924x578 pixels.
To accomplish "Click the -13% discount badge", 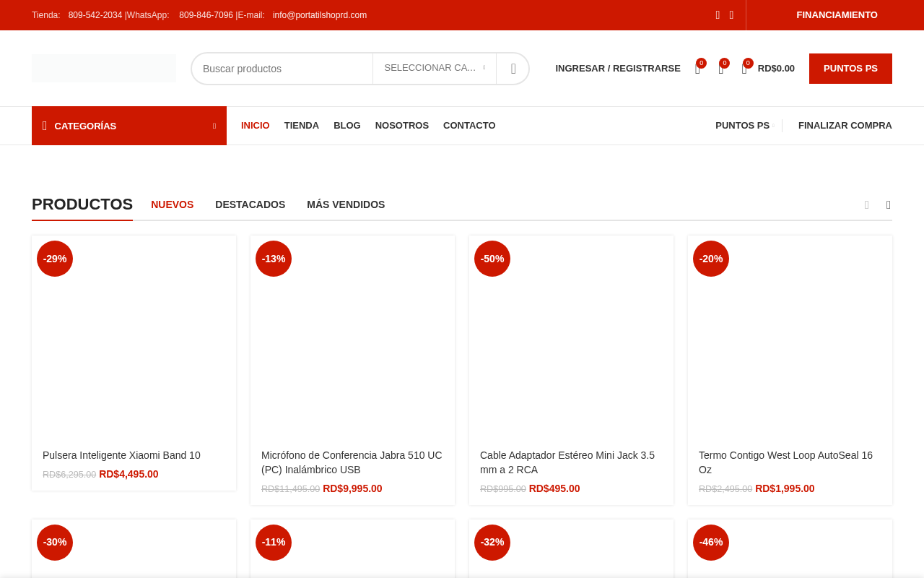I will 274,259.
